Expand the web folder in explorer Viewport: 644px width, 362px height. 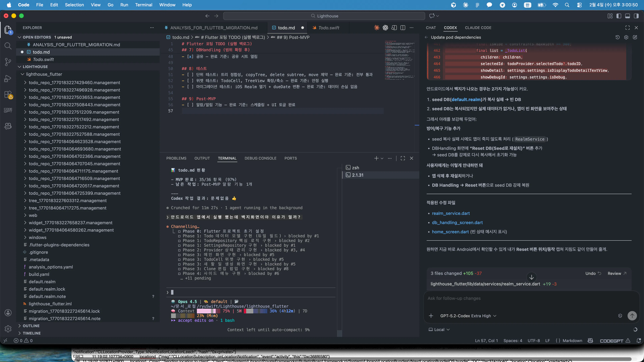point(33,215)
